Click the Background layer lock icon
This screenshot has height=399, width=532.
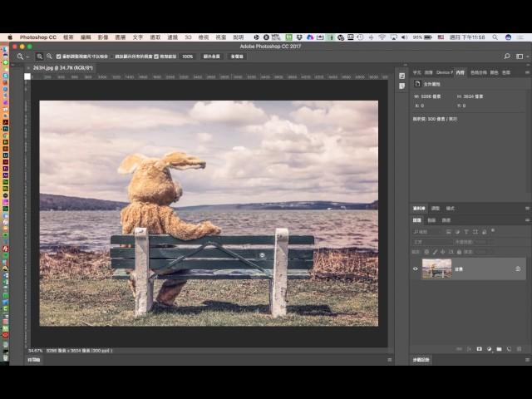coord(518,268)
